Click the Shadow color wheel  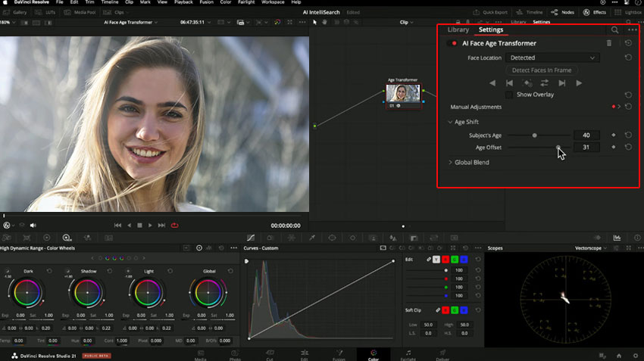(x=87, y=292)
